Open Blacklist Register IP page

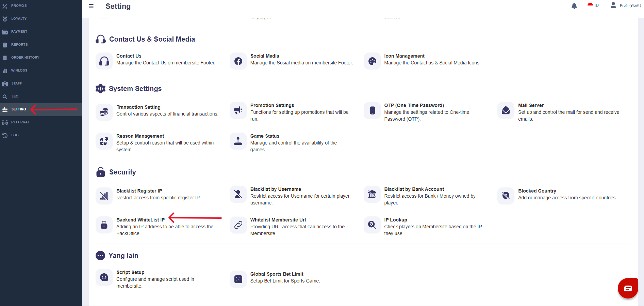139,191
